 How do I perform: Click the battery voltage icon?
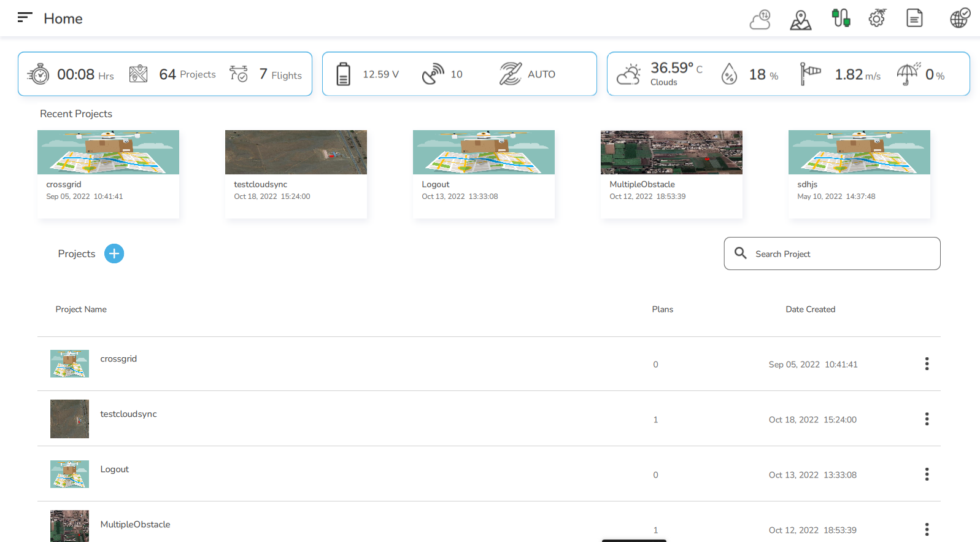click(344, 74)
